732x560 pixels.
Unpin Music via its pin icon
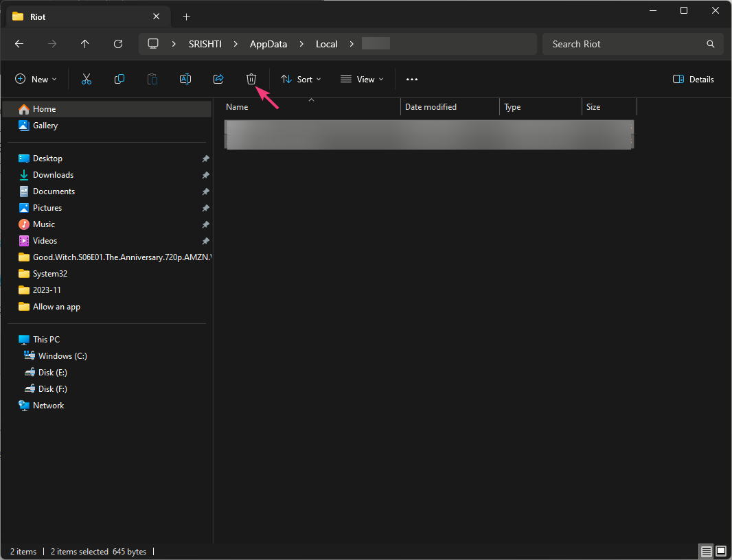[x=205, y=224]
